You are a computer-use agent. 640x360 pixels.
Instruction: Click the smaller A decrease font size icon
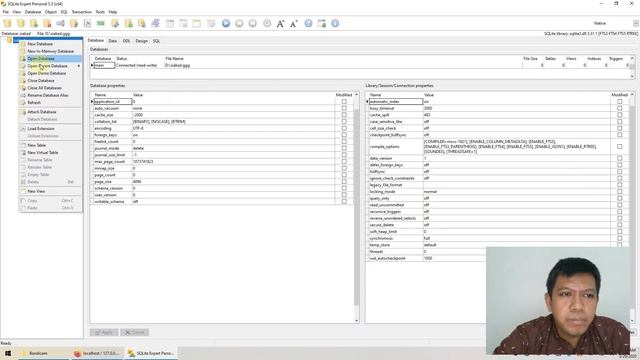pos(293,23)
